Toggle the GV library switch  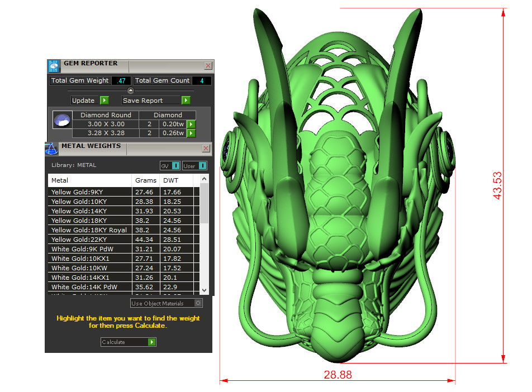coord(175,166)
